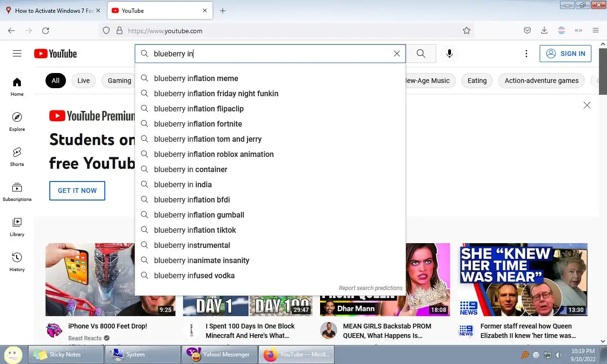Choose suggestion blueberry inflation meme
Viewport: 607px width, 364px height.
point(270,78)
